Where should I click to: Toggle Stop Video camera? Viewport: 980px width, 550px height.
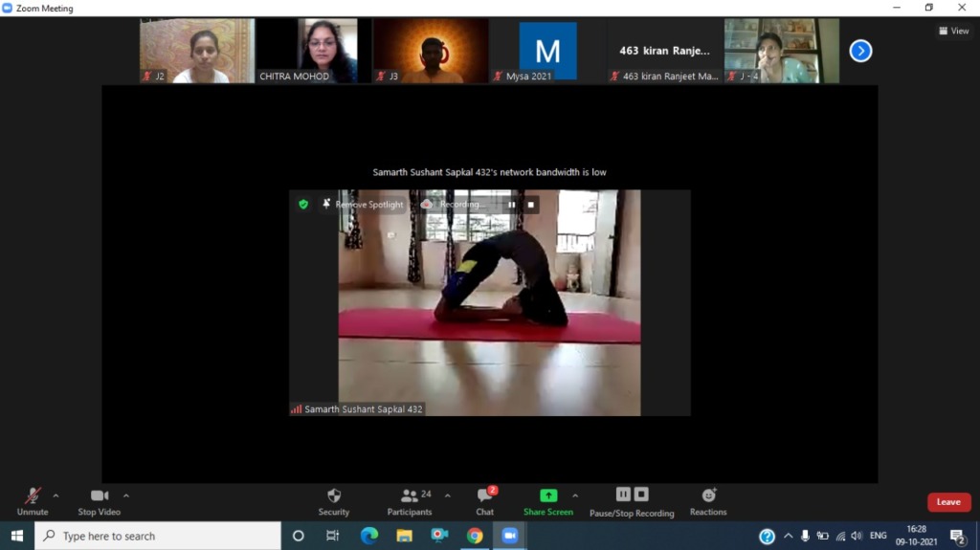[x=100, y=495]
